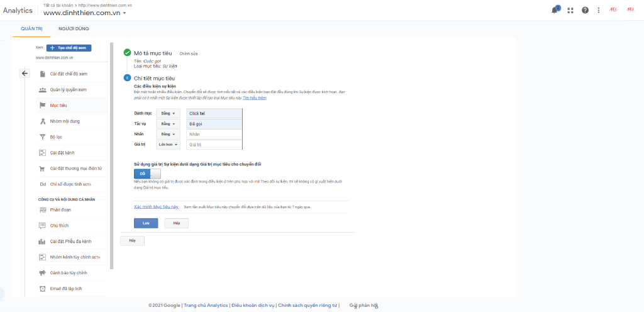This screenshot has height=312, width=644.
Task: Click the back arrow in sidebar
Action: [25, 74]
